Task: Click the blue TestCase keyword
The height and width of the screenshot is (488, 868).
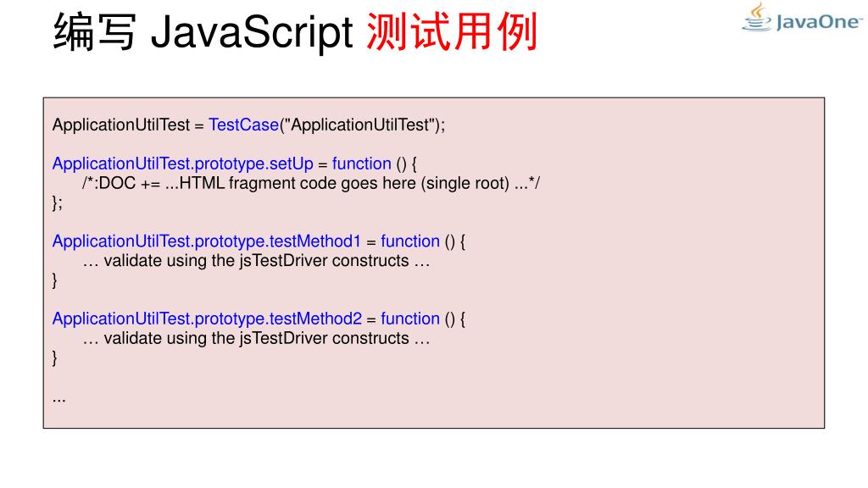Action: (x=243, y=125)
